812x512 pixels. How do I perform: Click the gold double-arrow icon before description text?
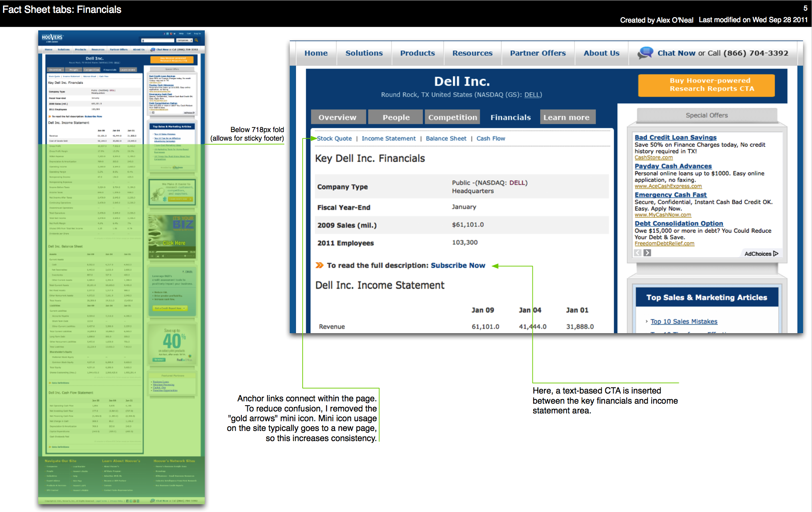coord(319,265)
